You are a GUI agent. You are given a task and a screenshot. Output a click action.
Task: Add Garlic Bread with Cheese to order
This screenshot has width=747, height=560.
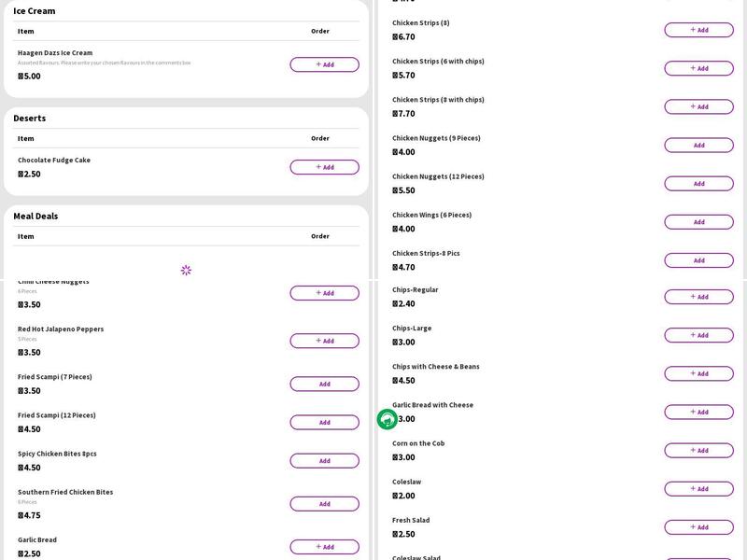pos(698,412)
